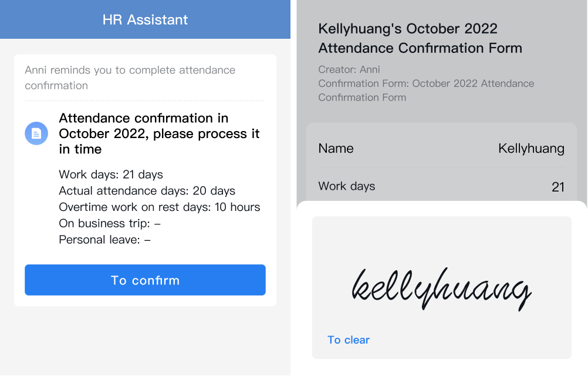Image resolution: width=588 pixels, height=376 pixels.
Task: Tap the Actual attendance days line
Action: click(x=147, y=190)
